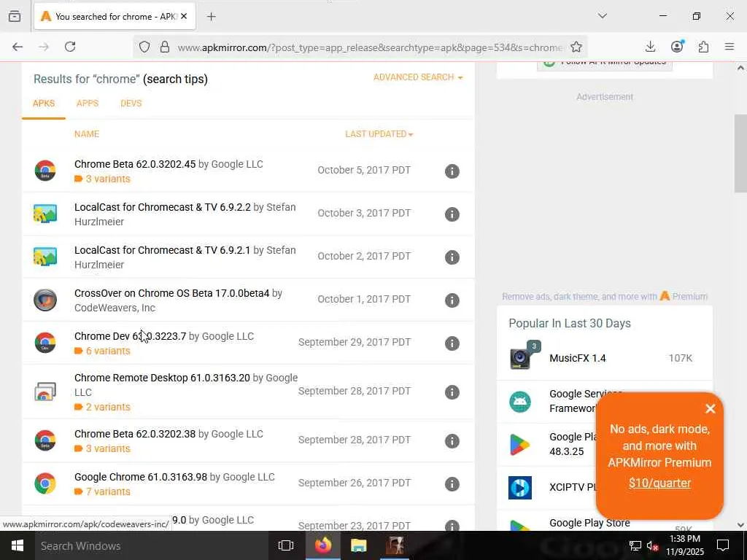
Task: Sort by Last Updated column
Action: click(379, 134)
